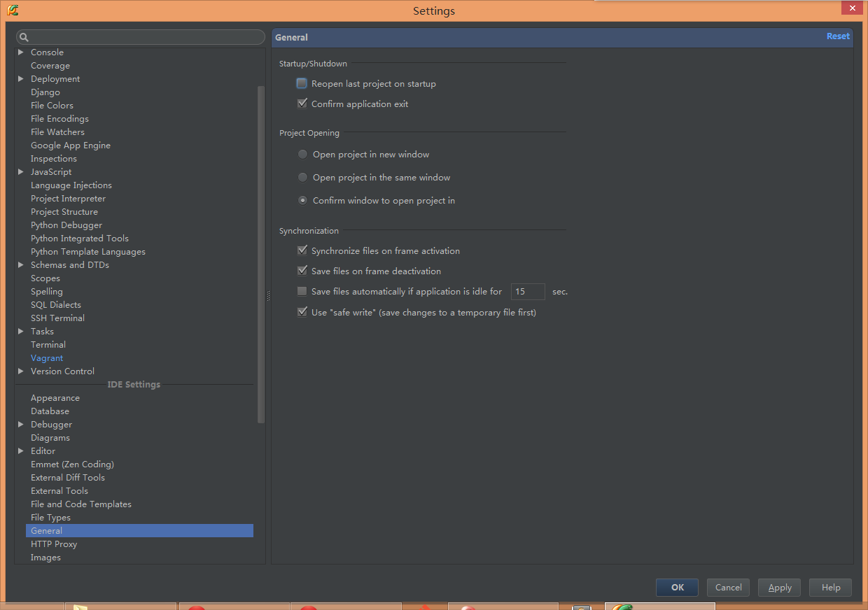The image size is (868, 610).
Task: Click the Apply button
Action: tap(780, 588)
